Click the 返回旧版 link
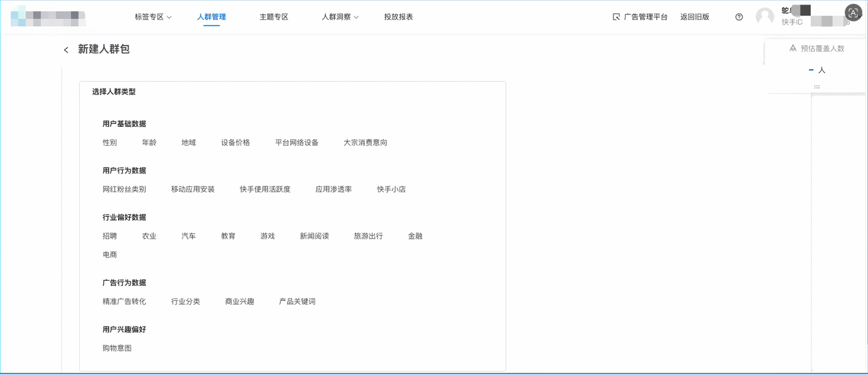 pos(694,16)
